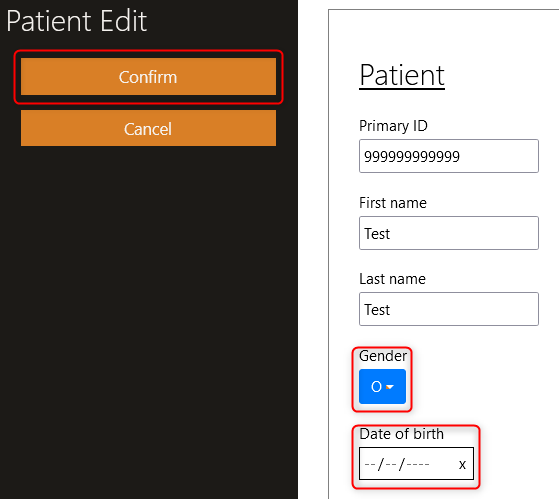Select the day segment of Date of birth

pyautogui.click(x=391, y=464)
